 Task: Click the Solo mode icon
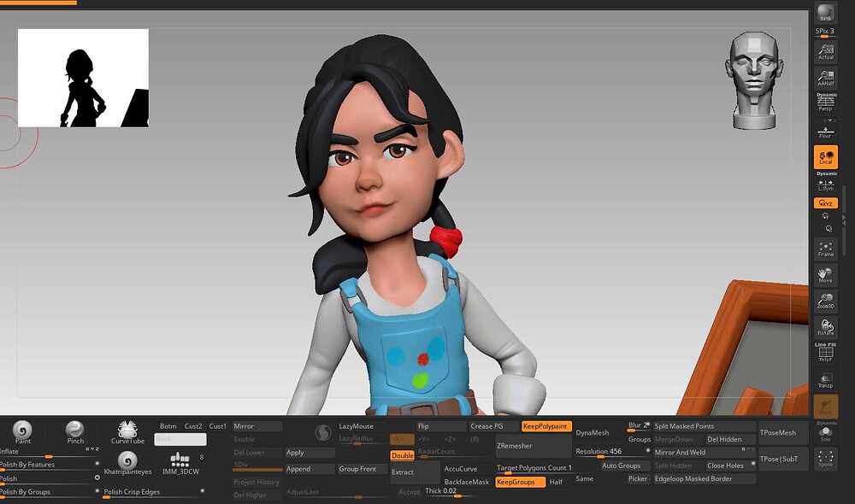coord(826,433)
